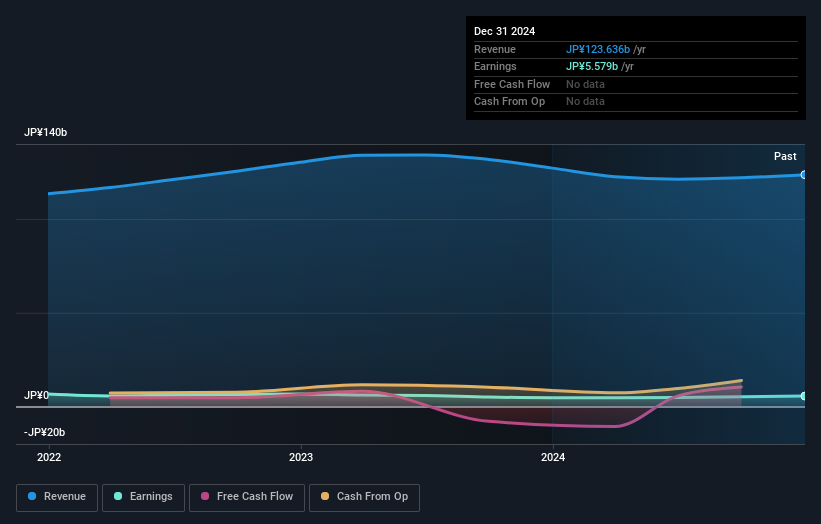The image size is (821, 524).
Task: Click the 2022 x-axis label
Action: tap(49, 458)
